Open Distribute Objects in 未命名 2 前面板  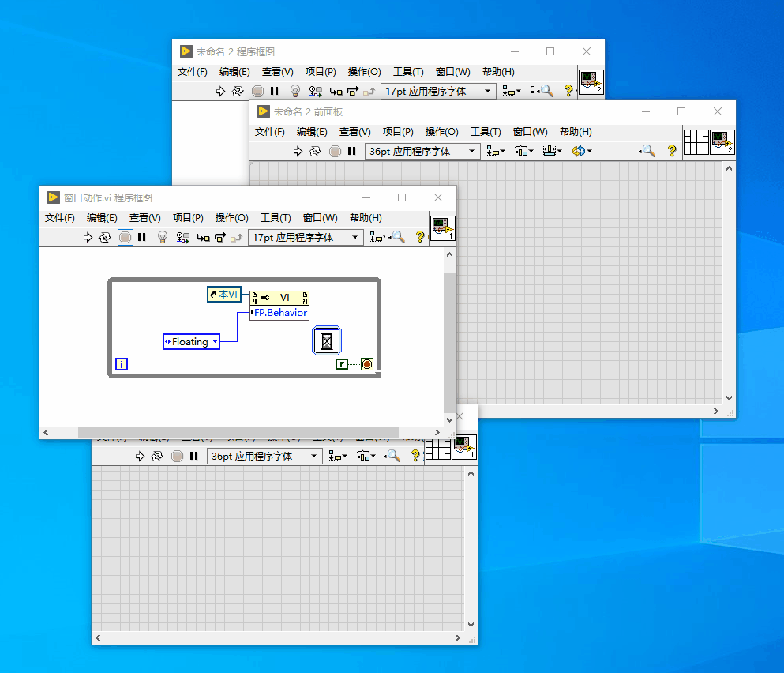(x=524, y=151)
